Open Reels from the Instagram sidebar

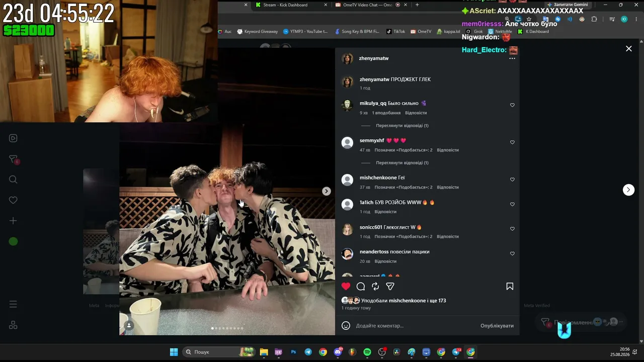coord(13,138)
